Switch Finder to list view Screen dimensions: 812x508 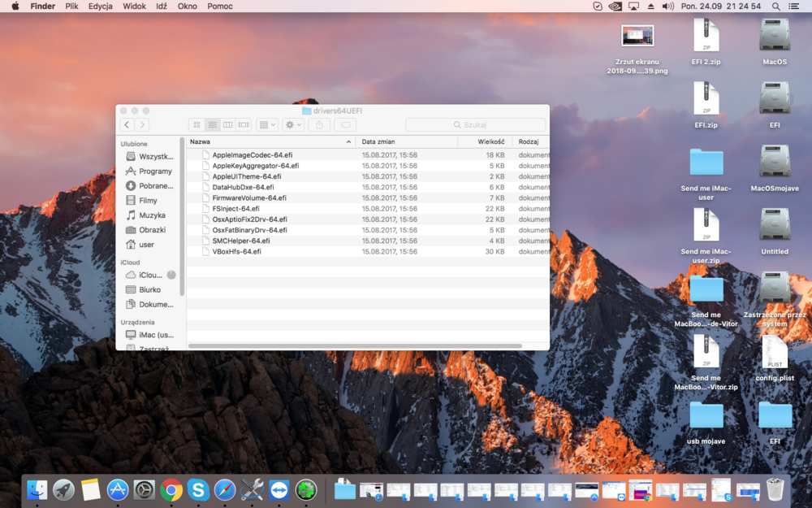tap(212, 124)
